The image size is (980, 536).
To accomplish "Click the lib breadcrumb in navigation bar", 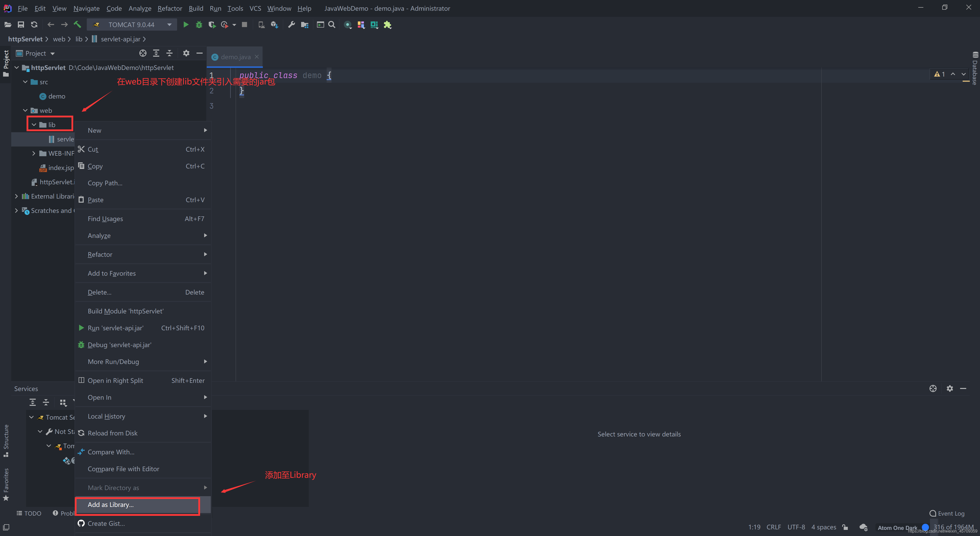I will (x=79, y=39).
